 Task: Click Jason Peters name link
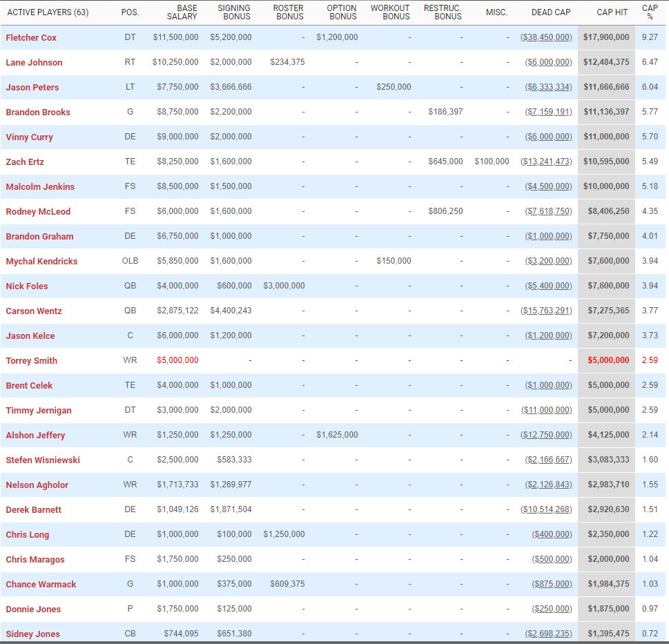click(32, 87)
